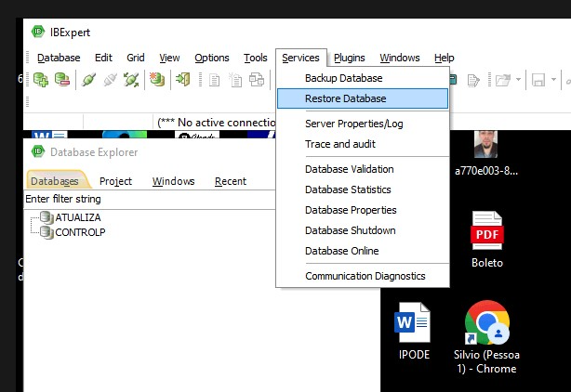Choose Database Validation

[363, 169]
